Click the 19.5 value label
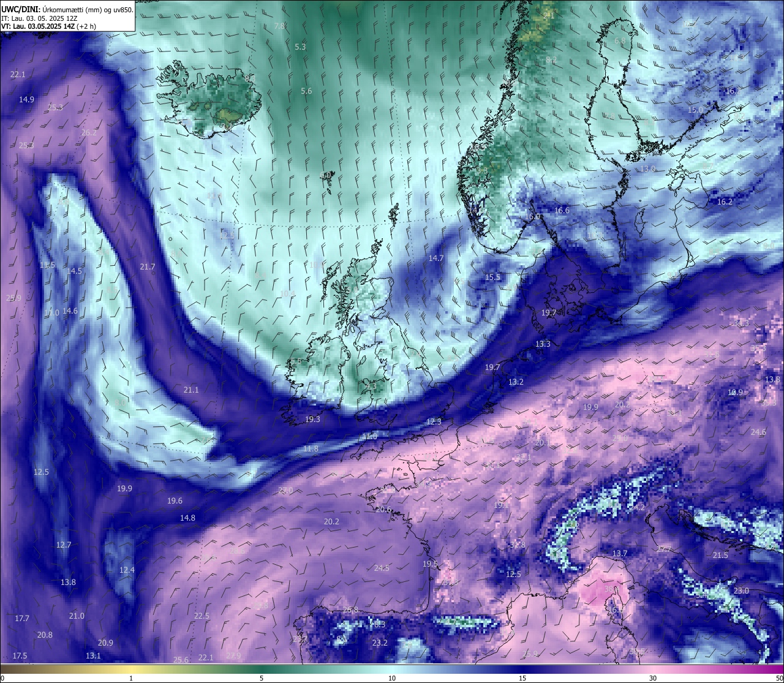Viewport: 784px width, 683px height. point(430,564)
